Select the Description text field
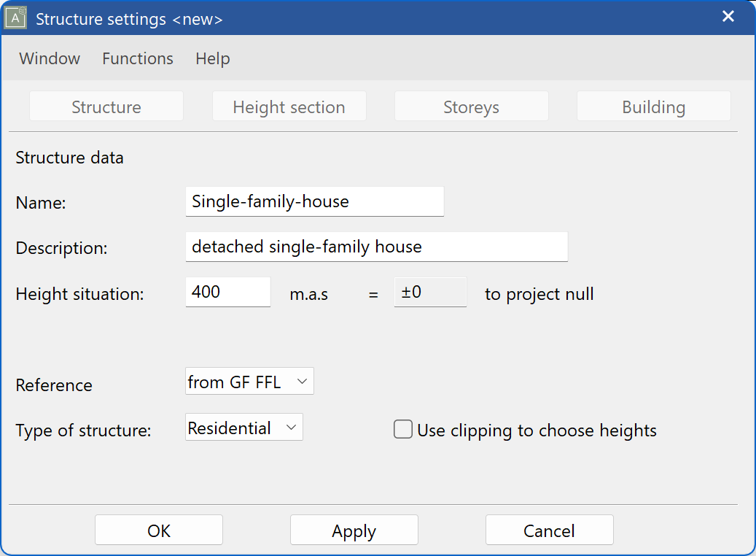Screen dimensions: 756x556 click(x=376, y=247)
